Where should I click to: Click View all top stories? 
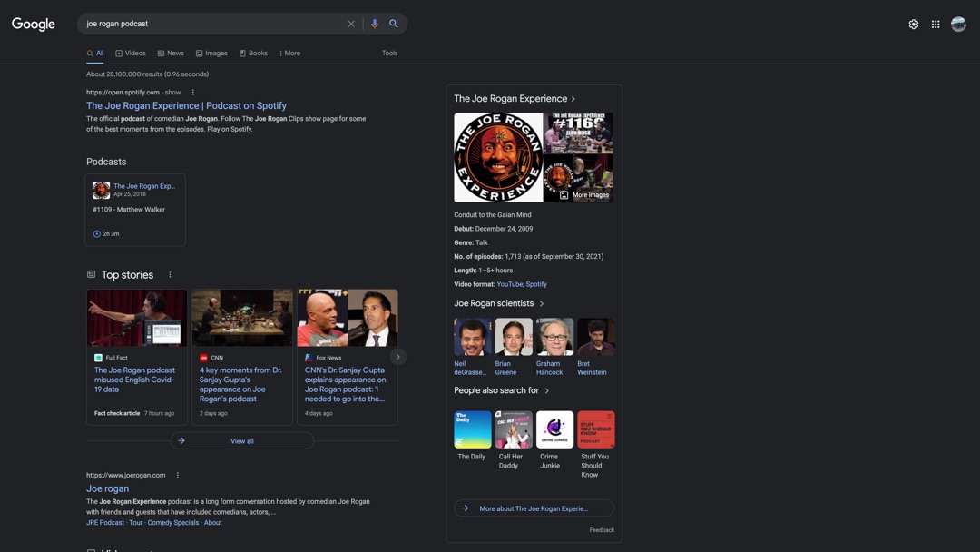pyautogui.click(x=242, y=440)
